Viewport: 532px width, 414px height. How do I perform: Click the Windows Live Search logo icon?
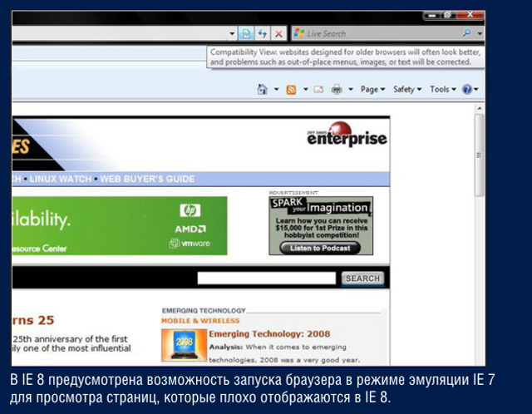pyautogui.click(x=299, y=33)
